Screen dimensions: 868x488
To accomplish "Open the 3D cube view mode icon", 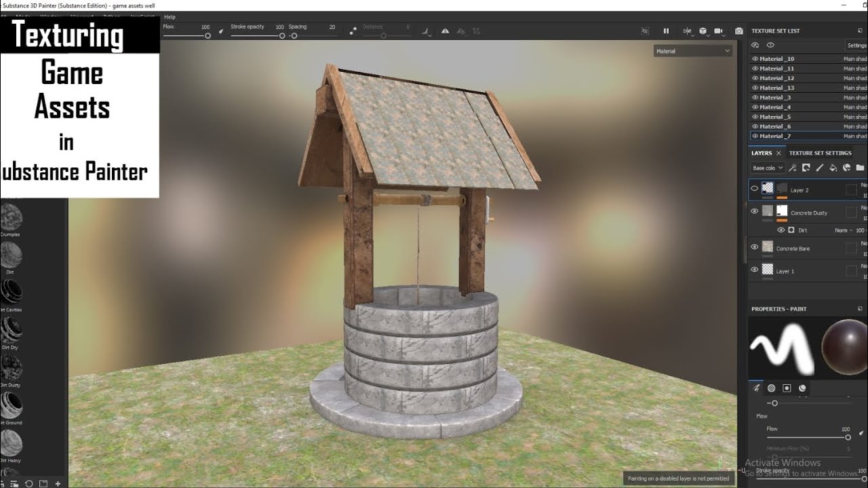I will click(703, 30).
